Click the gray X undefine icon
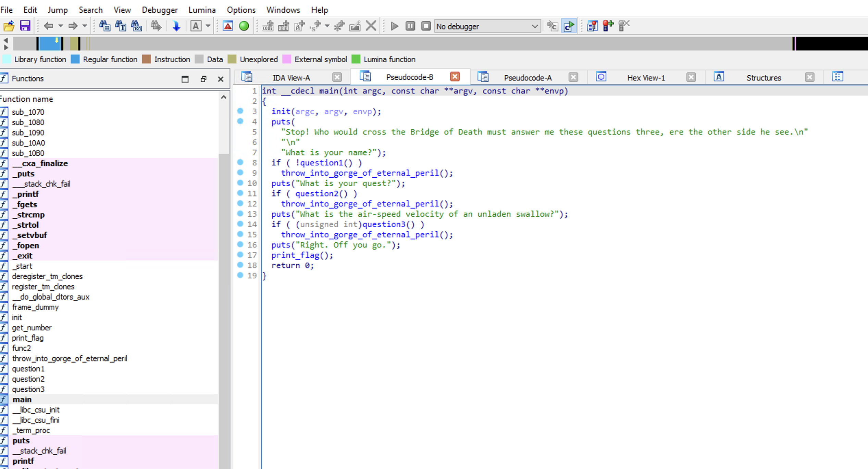Viewport: 868px width, 469px height. point(371,26)
